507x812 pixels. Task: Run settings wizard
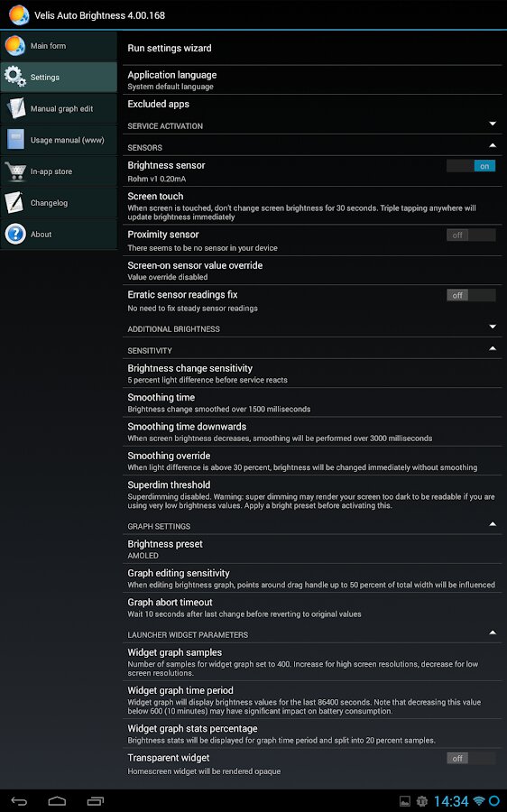(x=313, y=48)
